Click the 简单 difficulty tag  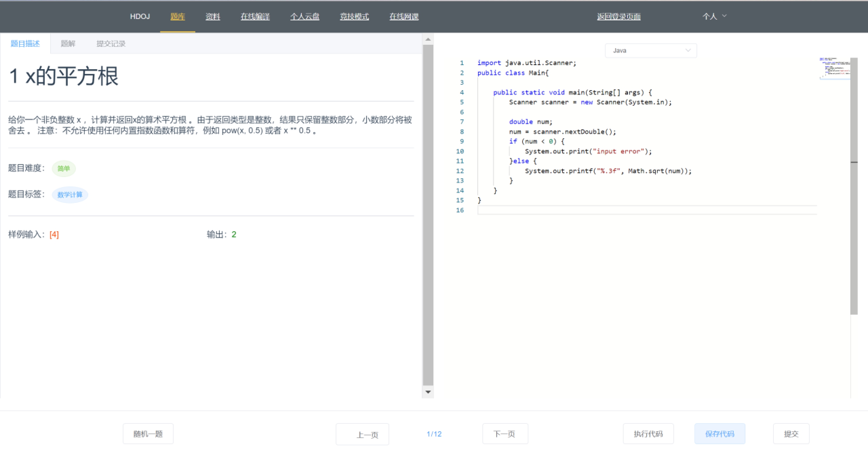[64, 169]
